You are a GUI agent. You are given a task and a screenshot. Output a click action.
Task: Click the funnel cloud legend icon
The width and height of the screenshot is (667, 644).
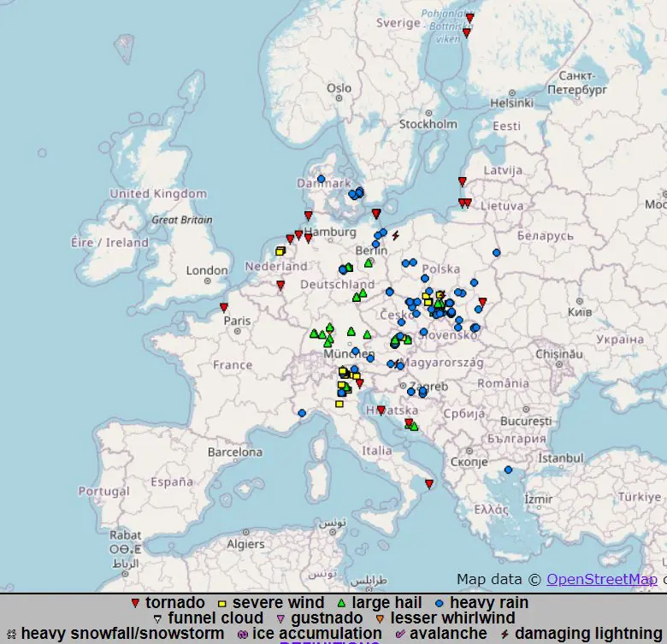pos(158,619)
